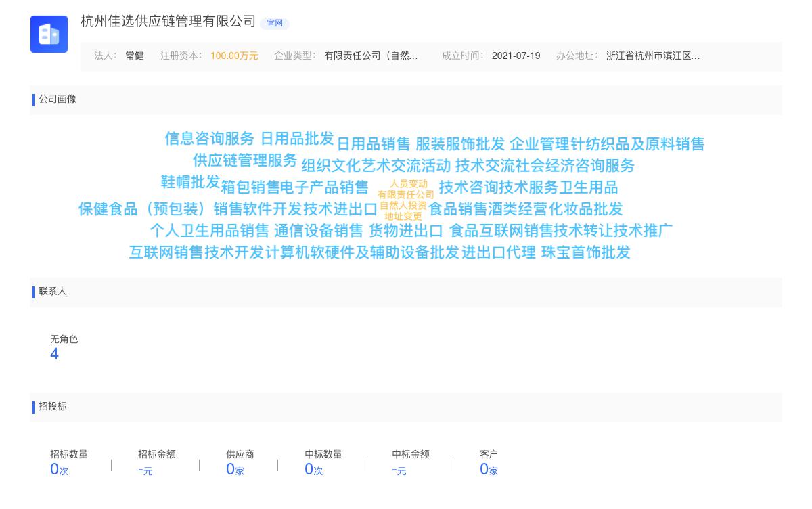The image size is (812, 509).
Task: Click word cloud tag 技术推广
Action: [644, 231]
